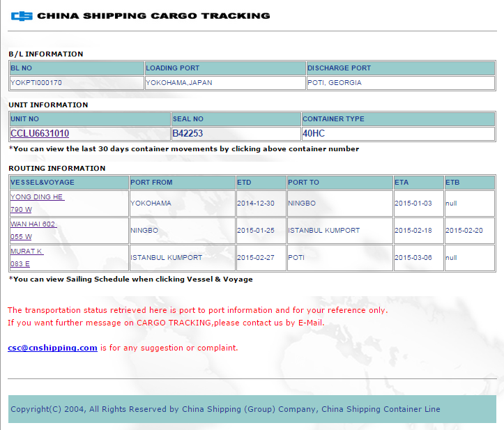The width and height of the screenshot is (504, 430).
Task: Click the China Shipping logo icon
Action: (22, 16)
